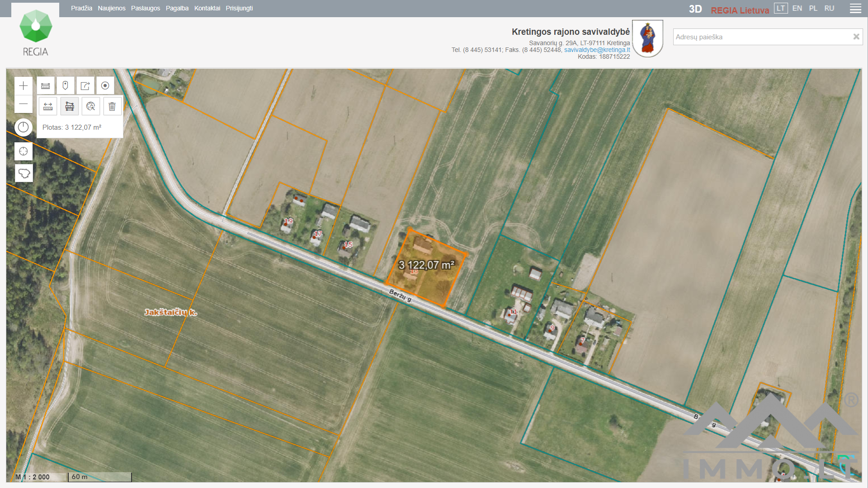Viewport: 868px width, 488px height.
Task: Open the hamburger menu at top right
Action: pos(855,9)
